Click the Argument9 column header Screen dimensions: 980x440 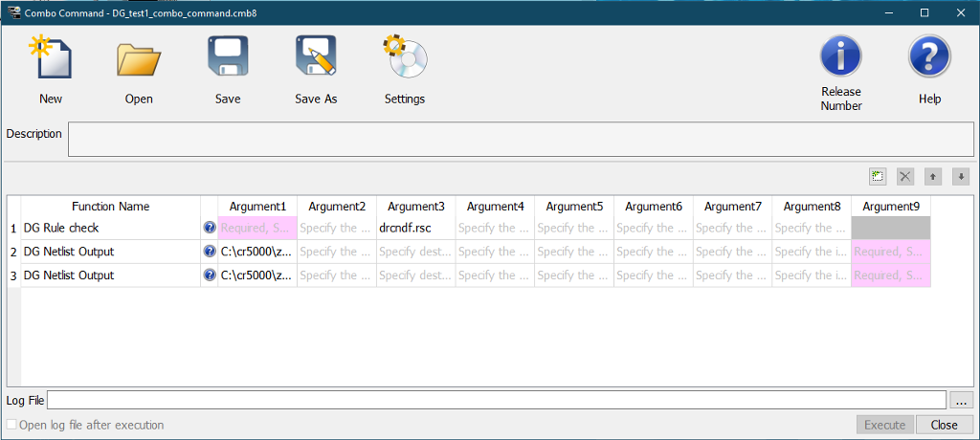891,207
